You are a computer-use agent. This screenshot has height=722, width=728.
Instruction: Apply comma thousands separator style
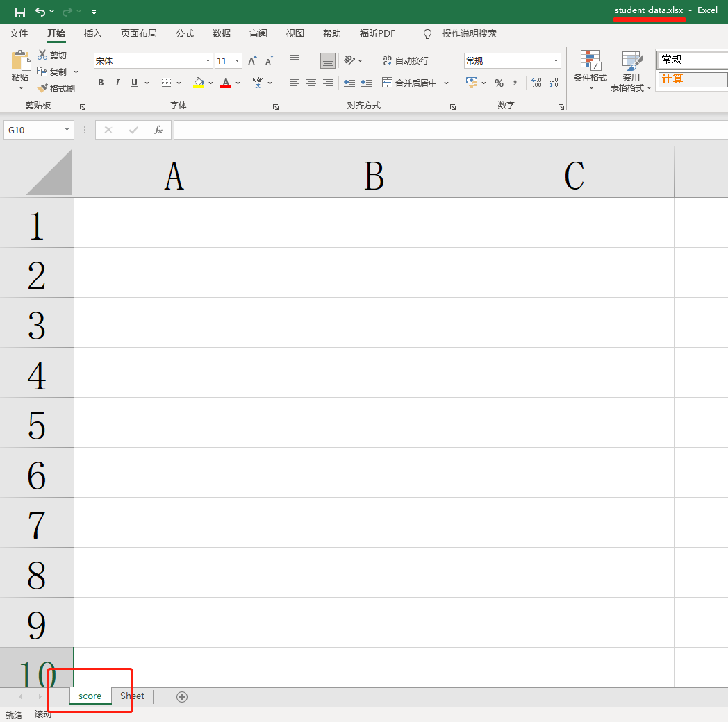point(515,83)
